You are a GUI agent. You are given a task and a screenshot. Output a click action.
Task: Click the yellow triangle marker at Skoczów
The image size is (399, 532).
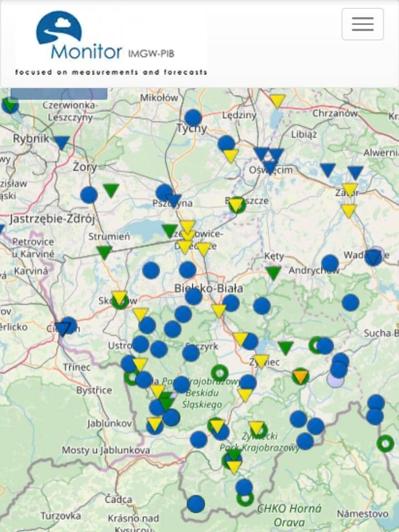(119, 298)
